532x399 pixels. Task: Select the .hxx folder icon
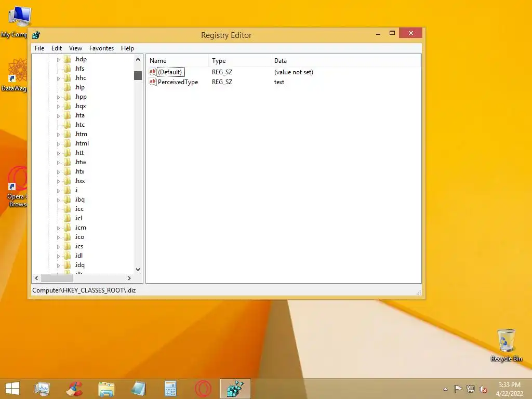[68, 181]
